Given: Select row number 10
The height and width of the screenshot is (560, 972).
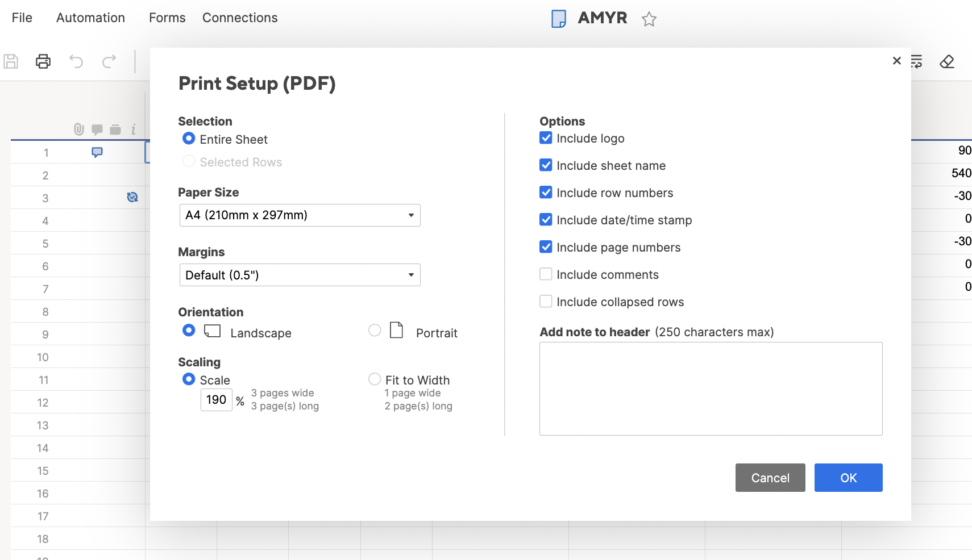Looking at the screenshot, I should pyautogui.click(x=43, y=357).
